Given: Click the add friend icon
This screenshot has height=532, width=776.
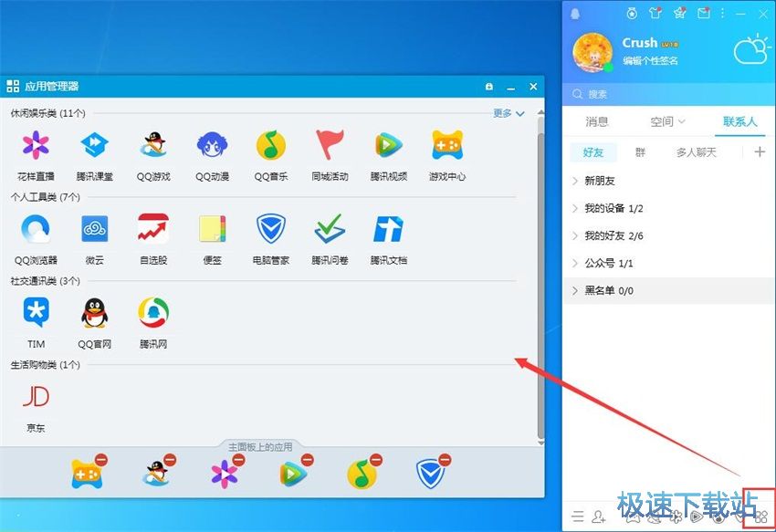Looking at the screenshot, I should [599, 516].
